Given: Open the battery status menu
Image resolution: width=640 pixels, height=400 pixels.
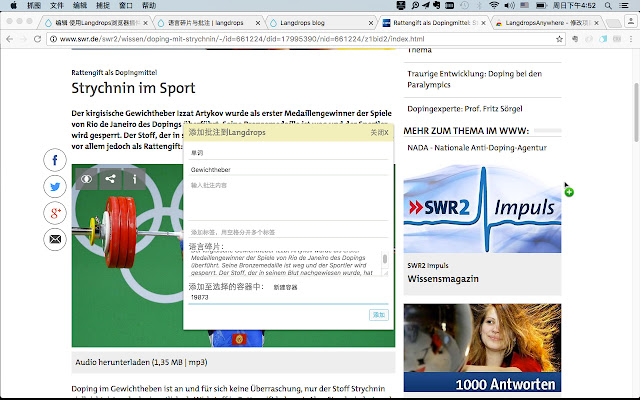Looking at the screenshot, I should point(541,5).
